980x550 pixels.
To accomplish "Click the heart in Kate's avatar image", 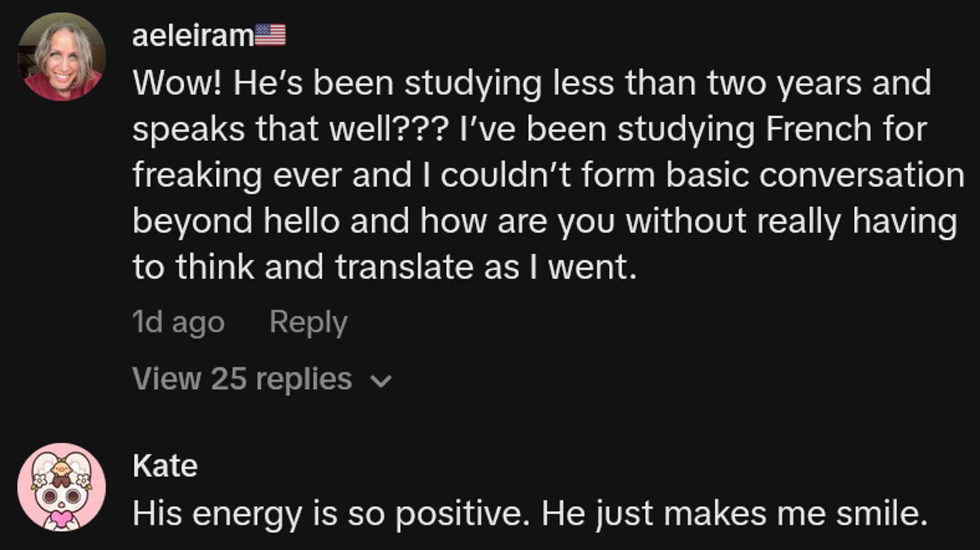I will (x=61, y=519).
